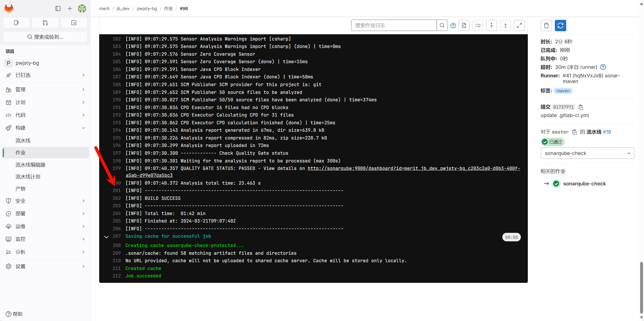Click the job log search field

[x=394, y=25]
